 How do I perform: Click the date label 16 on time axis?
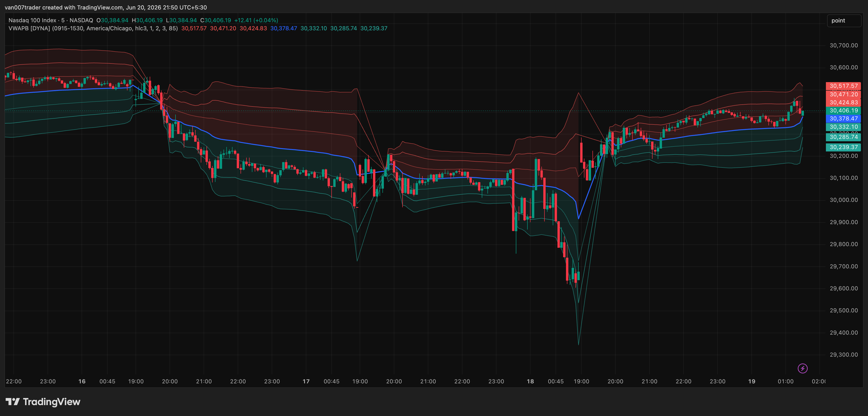click(x=82, y=381)
